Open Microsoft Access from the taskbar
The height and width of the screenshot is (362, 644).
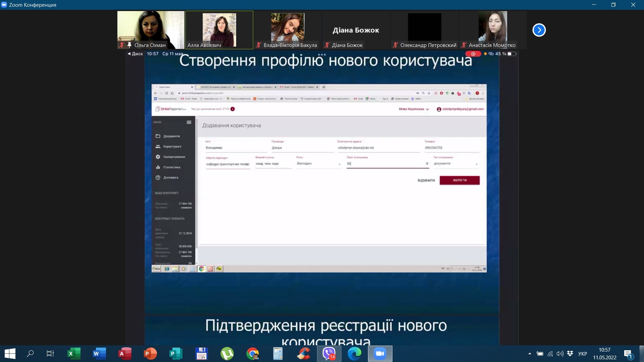point(124,354)
